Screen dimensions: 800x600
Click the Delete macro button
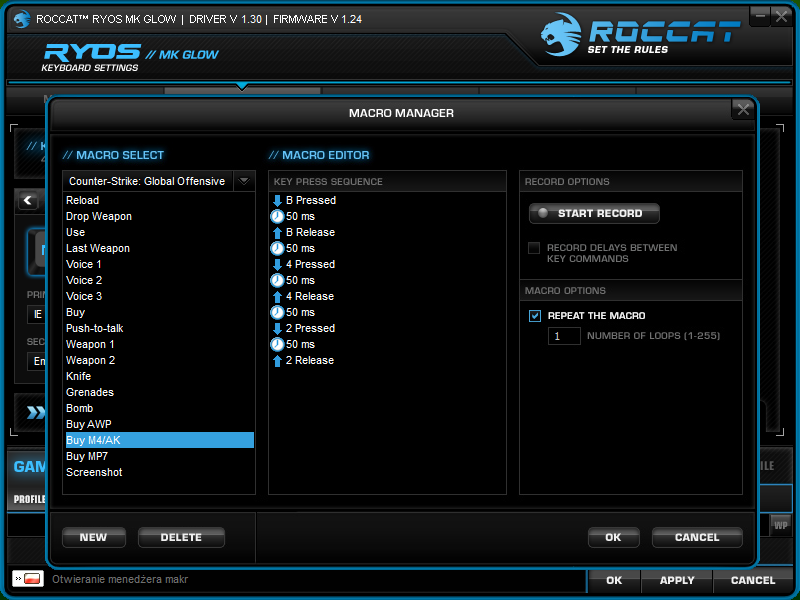click(181, 537)
